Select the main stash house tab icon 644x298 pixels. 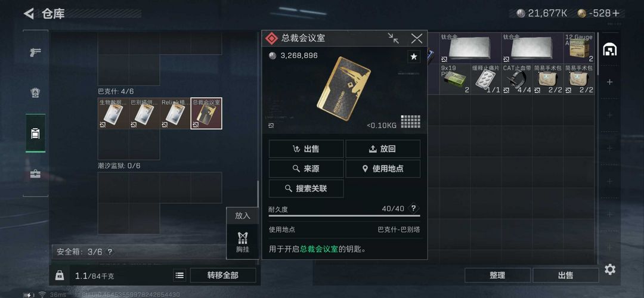pos(610,49)
